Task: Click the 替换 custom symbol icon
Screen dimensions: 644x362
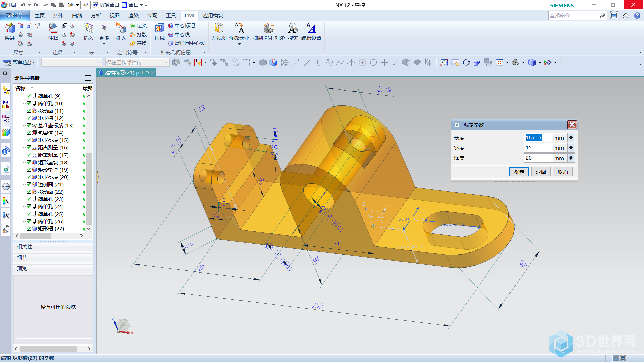Action: [138, 43]
